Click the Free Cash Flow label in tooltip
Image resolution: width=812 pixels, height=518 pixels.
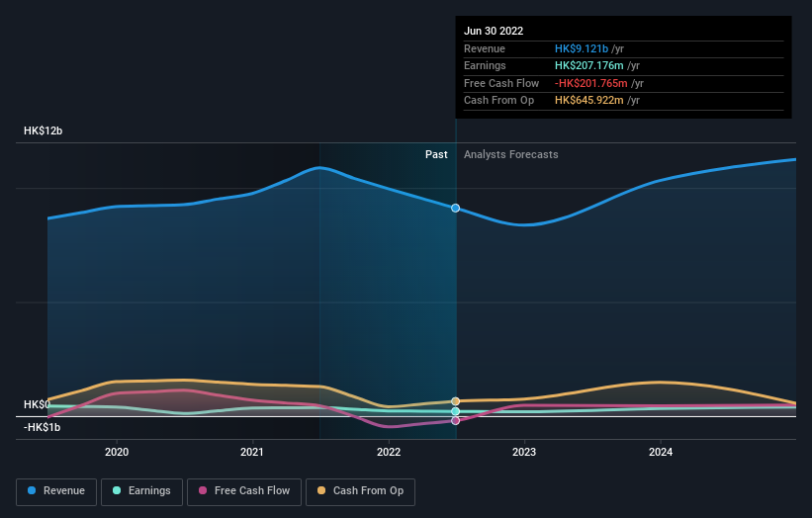point(501,83)
